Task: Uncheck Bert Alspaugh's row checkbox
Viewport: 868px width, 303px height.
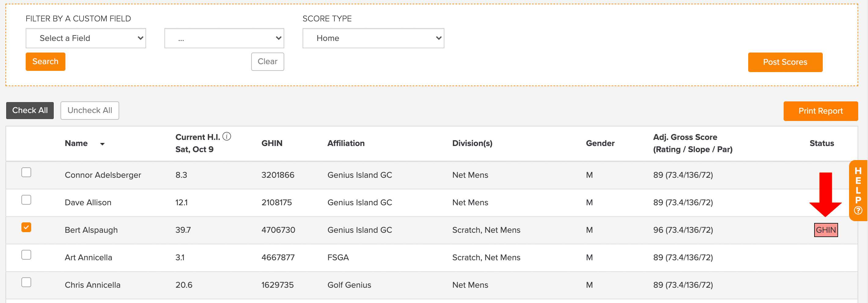Action: pos(26,227)
